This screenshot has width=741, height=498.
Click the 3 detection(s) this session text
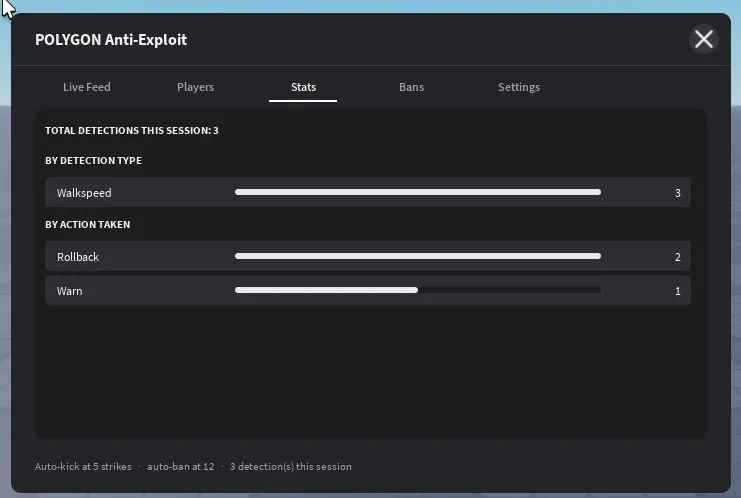[291, 466]
